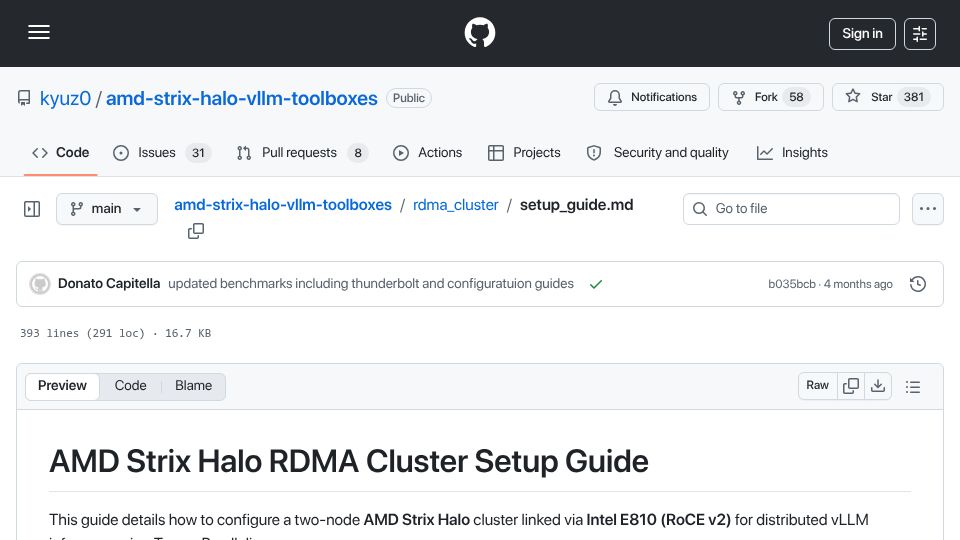Click the 393 lines file size text
Image resolution: width=960 pixels, height=540 pixels.
(x=115, y=333)
